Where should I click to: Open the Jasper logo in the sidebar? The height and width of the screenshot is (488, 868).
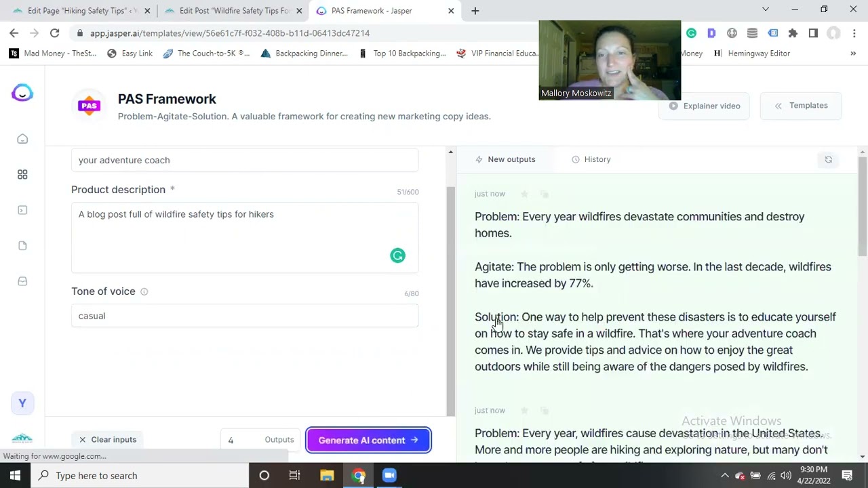tap(22, 93)
